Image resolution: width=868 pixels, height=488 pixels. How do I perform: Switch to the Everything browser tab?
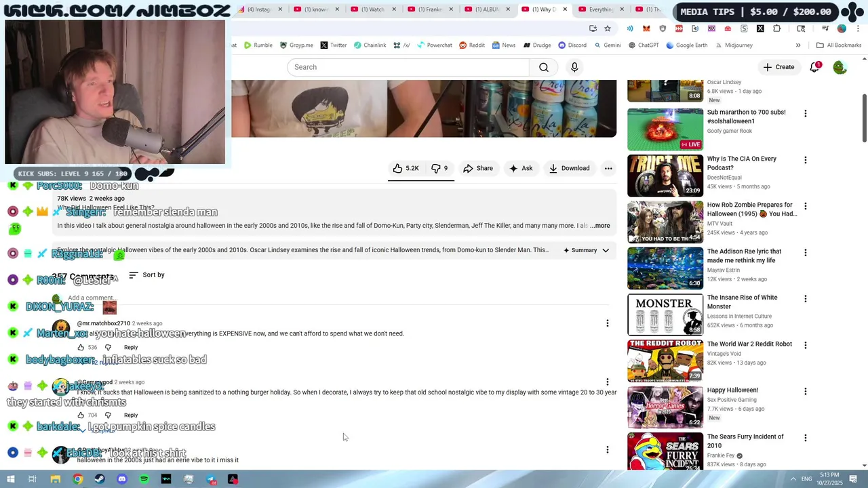point(600,9)
